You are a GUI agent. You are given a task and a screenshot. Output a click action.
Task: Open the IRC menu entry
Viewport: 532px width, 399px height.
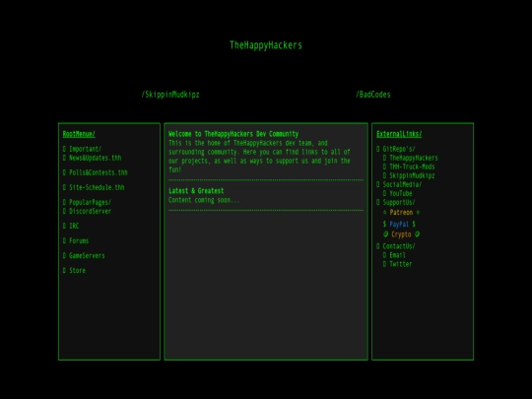click(x=74, y=226)
